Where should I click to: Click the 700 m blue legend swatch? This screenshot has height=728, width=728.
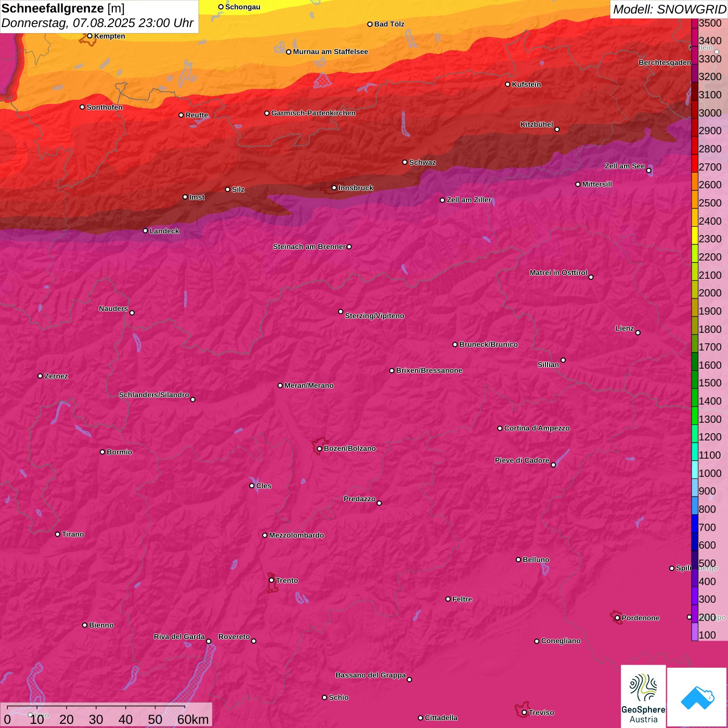click(695, 524)
